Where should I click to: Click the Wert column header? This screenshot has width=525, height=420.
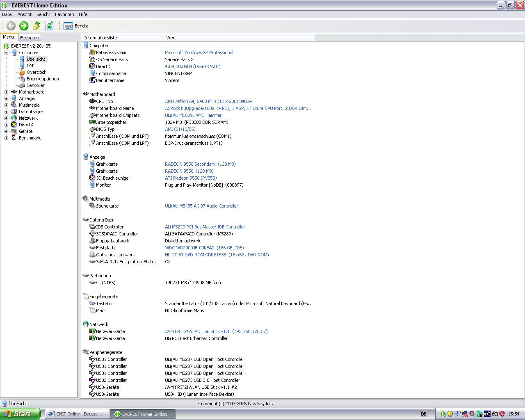click(239, 38)
